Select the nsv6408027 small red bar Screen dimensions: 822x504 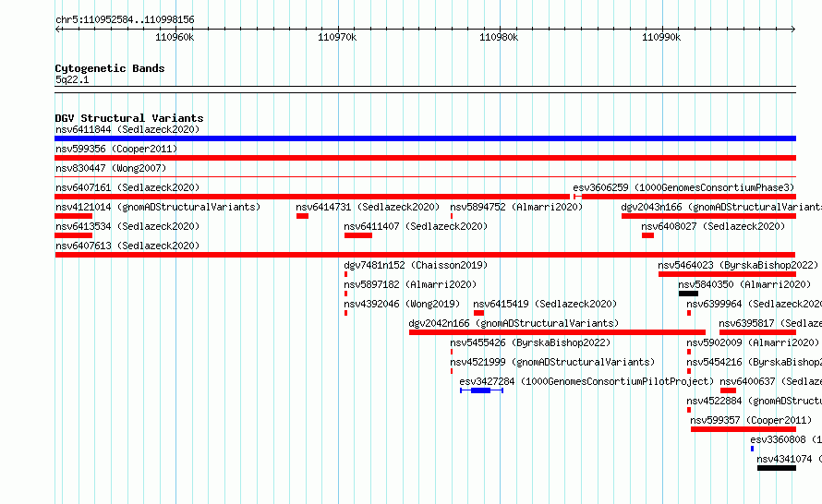point(648,235)
